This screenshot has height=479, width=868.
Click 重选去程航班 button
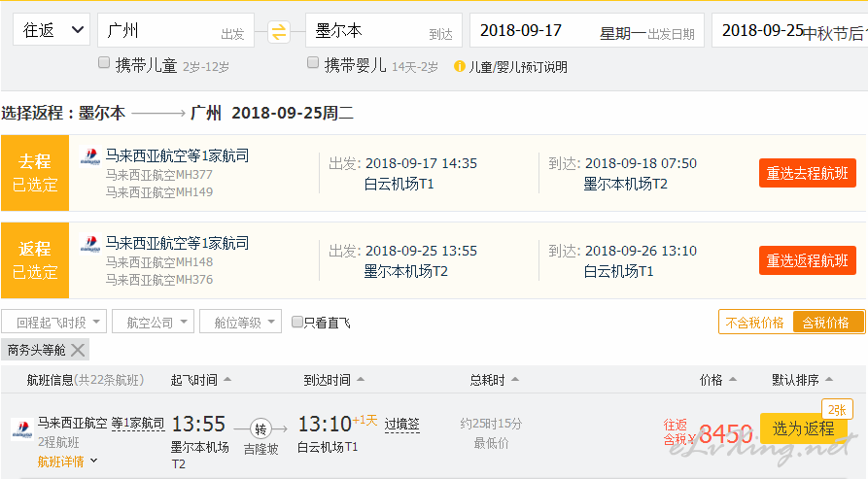click(807, 173)
